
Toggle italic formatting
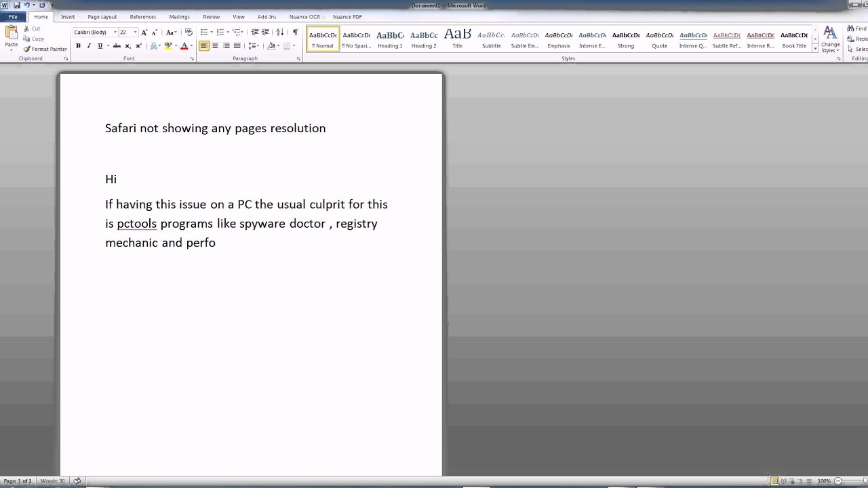[89, 46]
